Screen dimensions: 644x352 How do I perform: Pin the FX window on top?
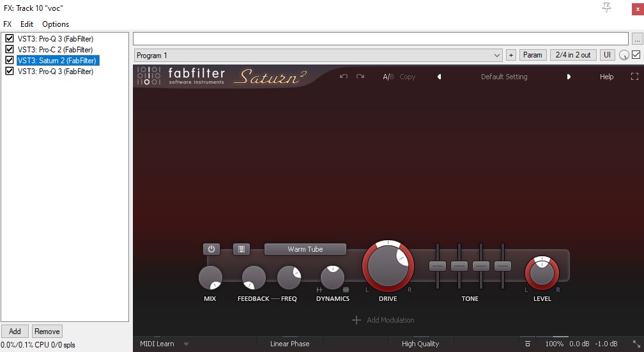pos(607,8)
